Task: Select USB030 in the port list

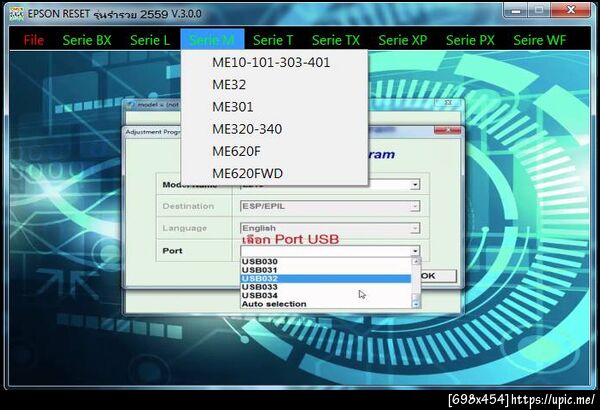Action: pos(326,261)
